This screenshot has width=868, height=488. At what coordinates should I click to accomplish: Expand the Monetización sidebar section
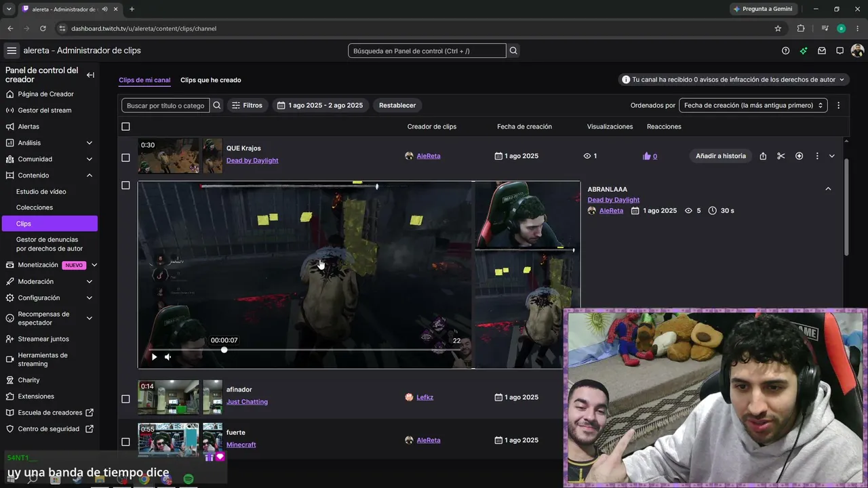(94, 265)
